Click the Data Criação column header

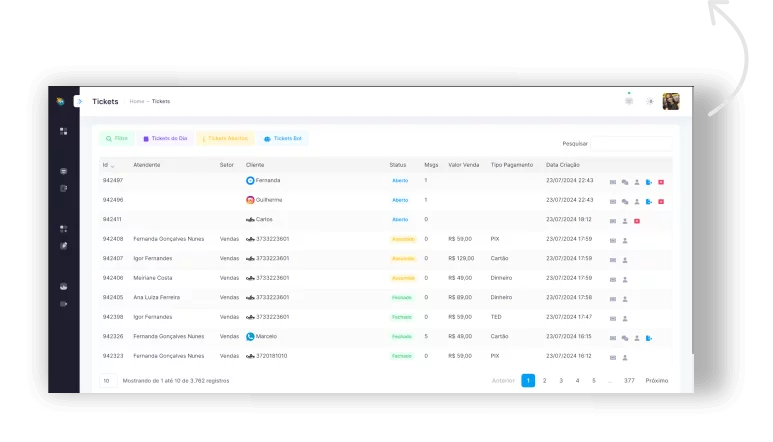[x=562, y=165]
